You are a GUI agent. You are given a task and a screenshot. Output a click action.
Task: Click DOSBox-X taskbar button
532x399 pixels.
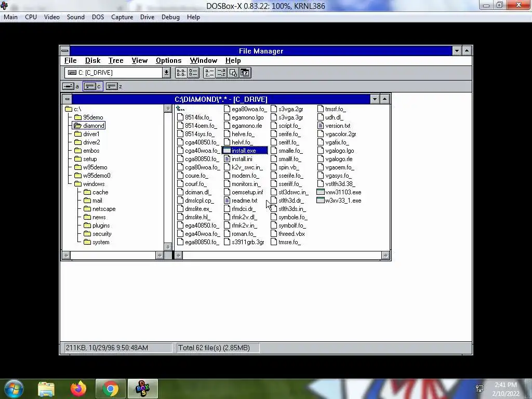coord(142,389)
